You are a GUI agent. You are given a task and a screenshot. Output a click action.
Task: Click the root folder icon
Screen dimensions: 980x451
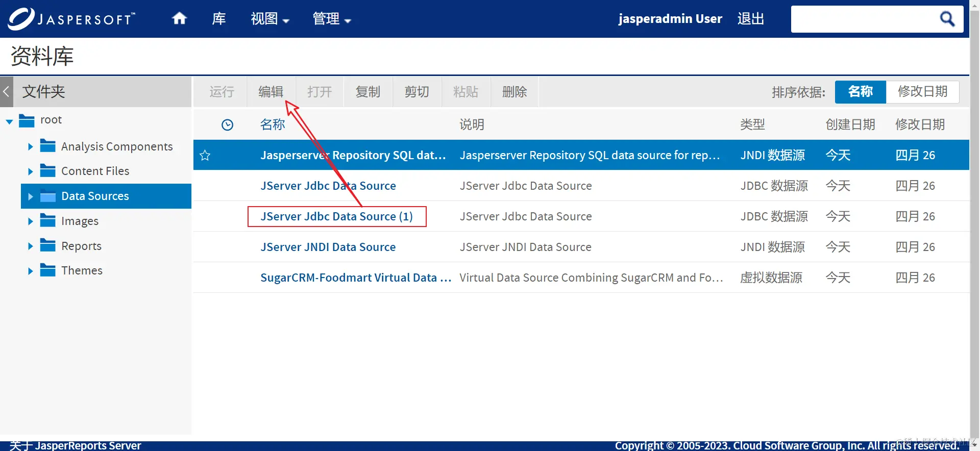pos(27,120)
